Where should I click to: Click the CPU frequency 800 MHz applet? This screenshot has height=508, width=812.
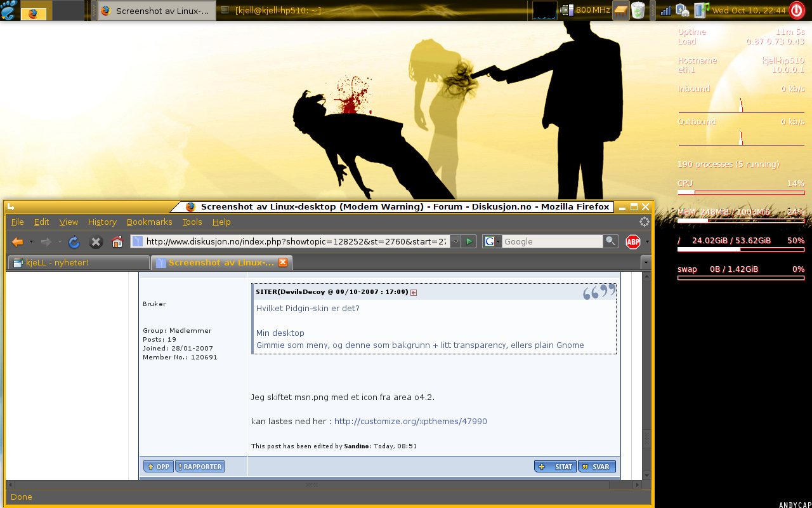[586, 10]
